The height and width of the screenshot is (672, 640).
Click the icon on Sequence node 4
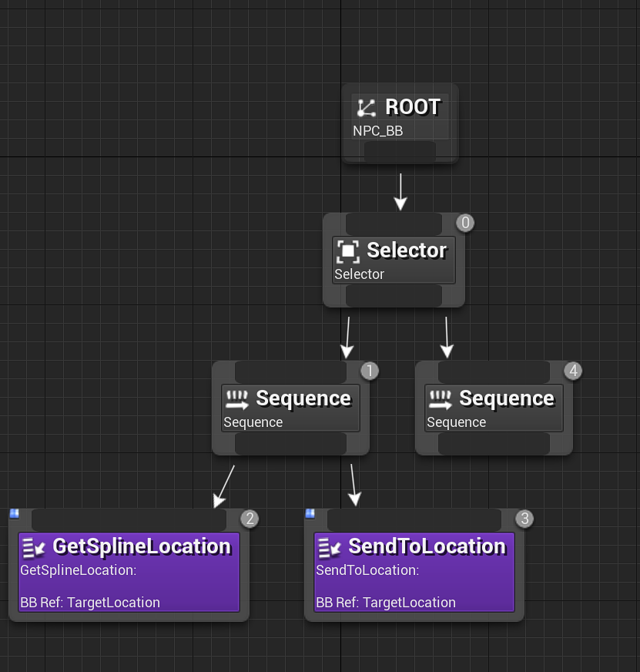tap(440, 399)
